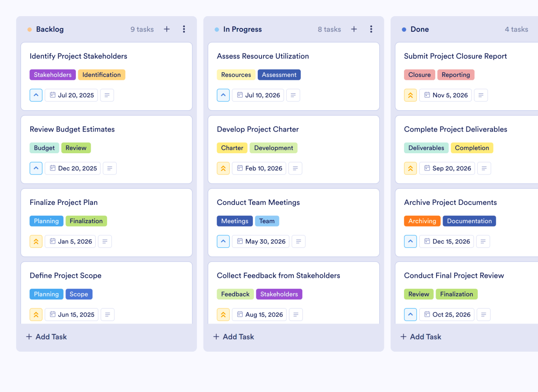Screen dimensions: 538x392
Task: Click description icon on Develop Project Charter card
Action: (x=295, y=168)
